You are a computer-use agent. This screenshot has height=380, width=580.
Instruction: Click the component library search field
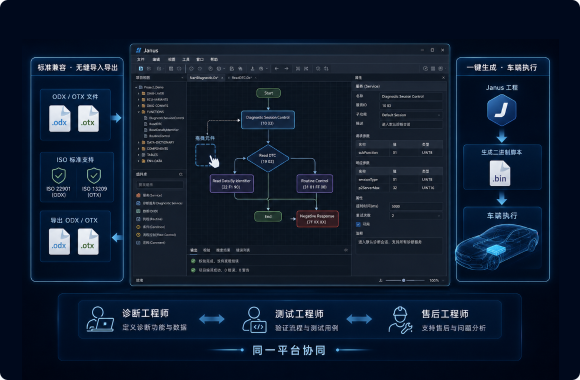159,184
